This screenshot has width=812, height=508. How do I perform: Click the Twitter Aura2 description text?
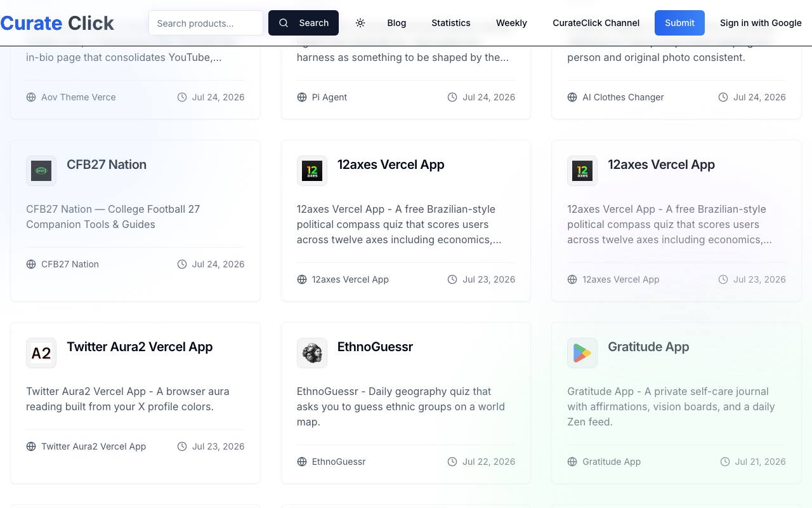[128, 399]
